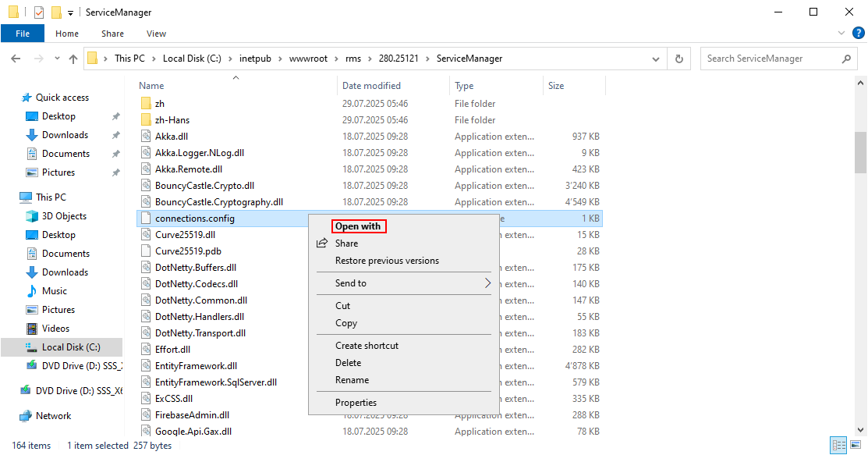Image resolution: width=868 pixels, height=455 pixels.
Task: Open Customize Quick Access Toolbar dropdown
Action: tap(70, 12)
